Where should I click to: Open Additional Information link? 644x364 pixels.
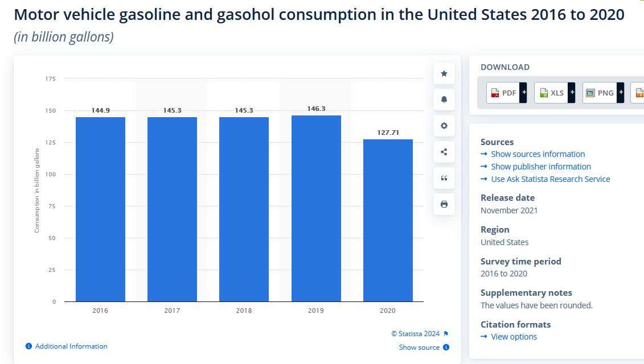point(71,346)
